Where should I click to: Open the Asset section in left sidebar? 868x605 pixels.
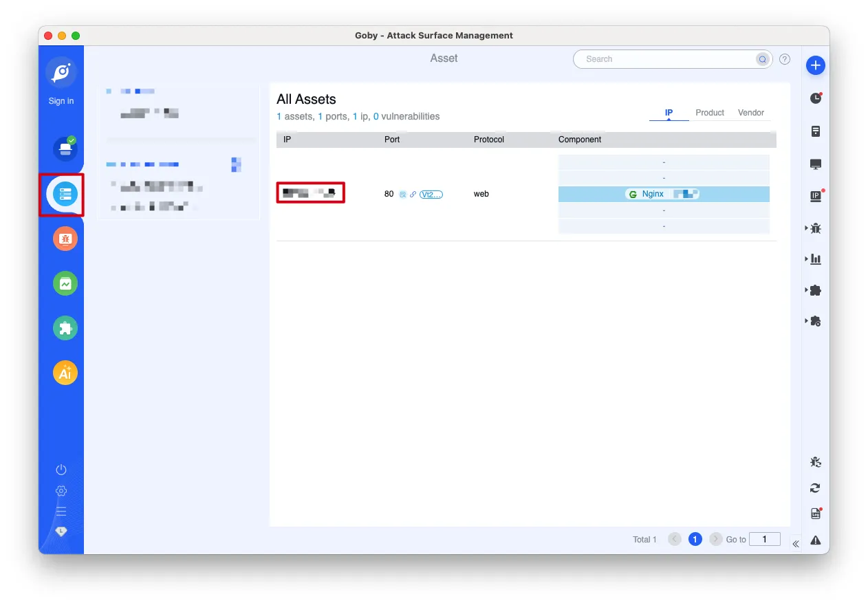point(65,195)
